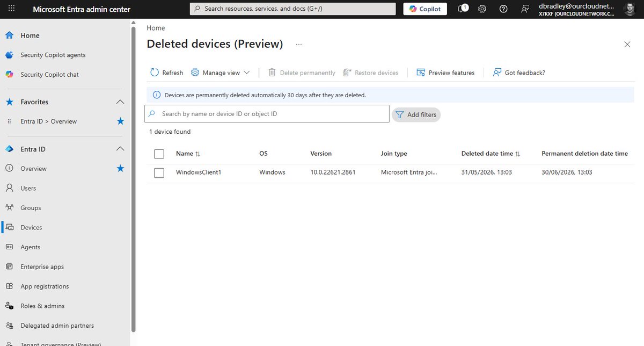Click the Join type column header

click(394, 154)
